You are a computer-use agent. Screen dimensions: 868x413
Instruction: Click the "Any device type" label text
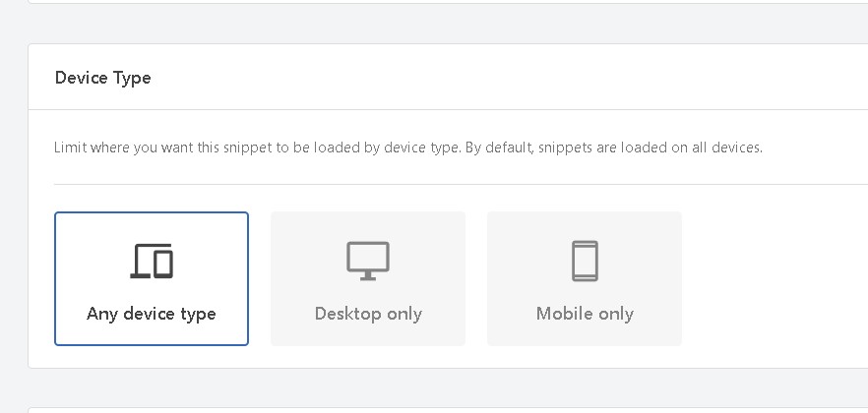pyautogui.click(x=152, y=314)
